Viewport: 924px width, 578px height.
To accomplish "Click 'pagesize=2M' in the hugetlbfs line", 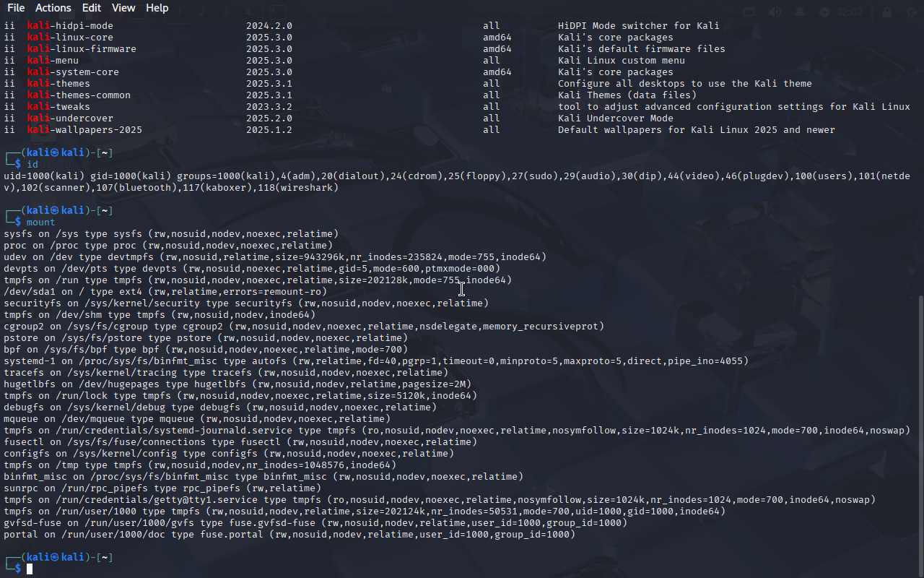I will pyautogui.click(x=434, y=384).
